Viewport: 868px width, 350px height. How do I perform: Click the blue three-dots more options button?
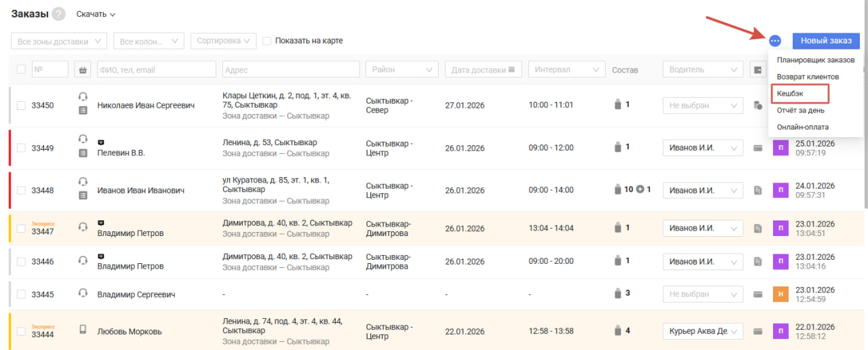point(775,41)
